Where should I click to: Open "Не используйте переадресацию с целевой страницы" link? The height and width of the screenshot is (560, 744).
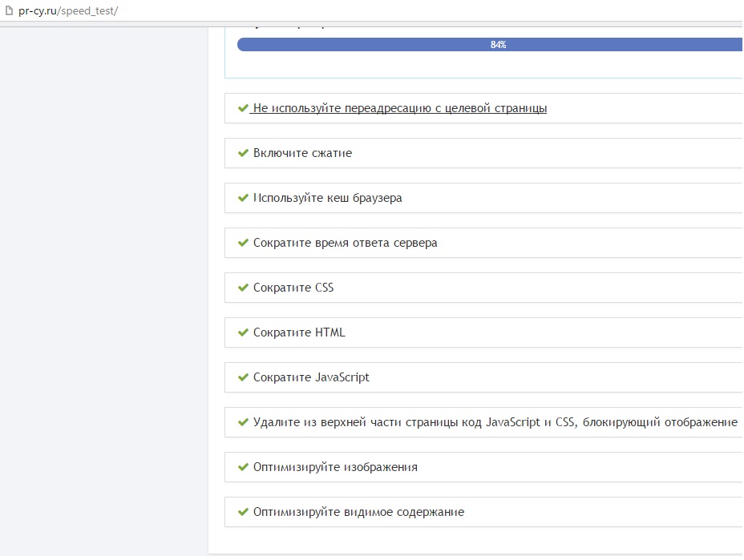tap(399, 108)
